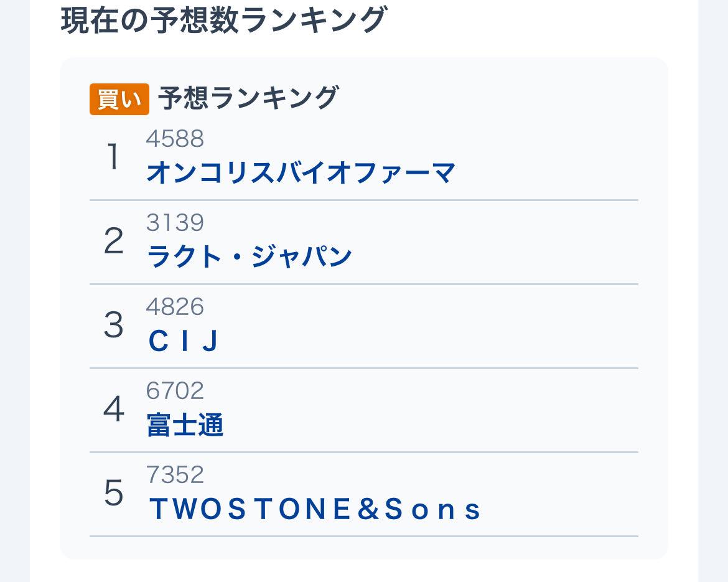Click TWOSTONE&Sons stock link

(315, 509)
